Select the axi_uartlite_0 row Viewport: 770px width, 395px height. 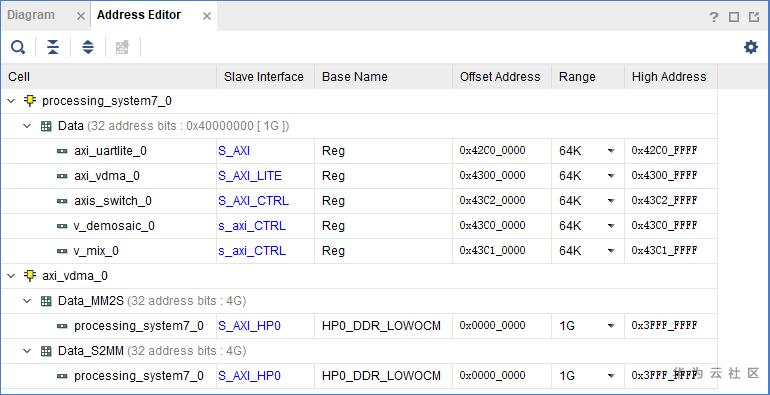[359, 151]
